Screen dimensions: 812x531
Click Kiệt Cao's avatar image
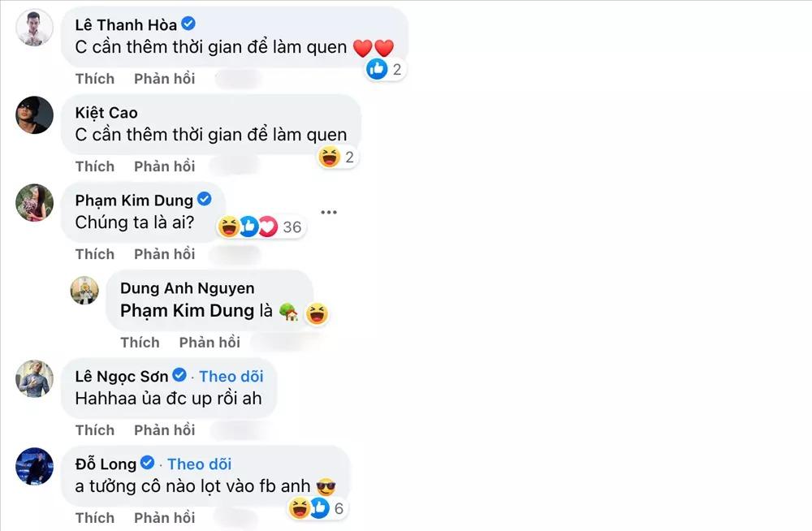34,114
